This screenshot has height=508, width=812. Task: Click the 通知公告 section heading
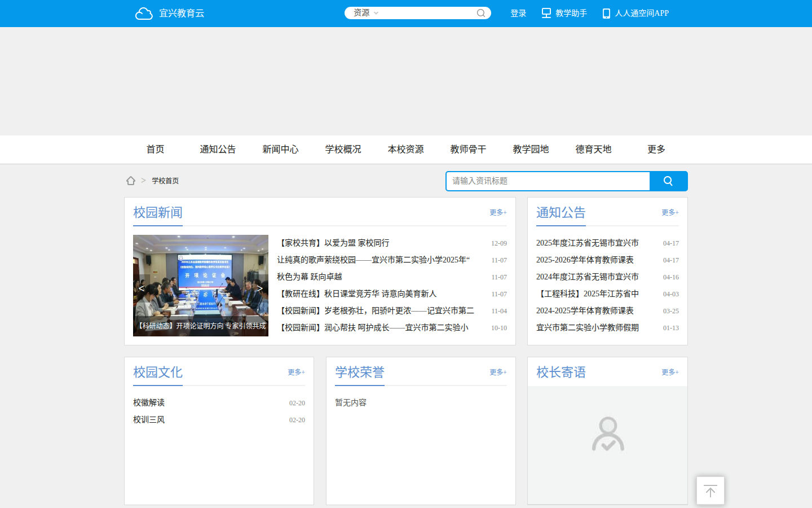tap(561, 213)
